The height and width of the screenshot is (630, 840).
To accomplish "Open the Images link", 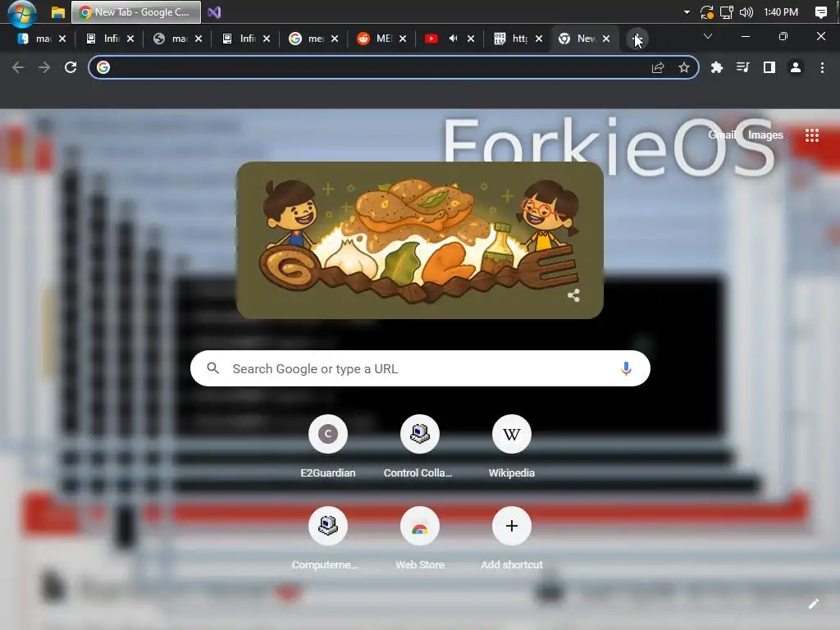I will 765,135.
